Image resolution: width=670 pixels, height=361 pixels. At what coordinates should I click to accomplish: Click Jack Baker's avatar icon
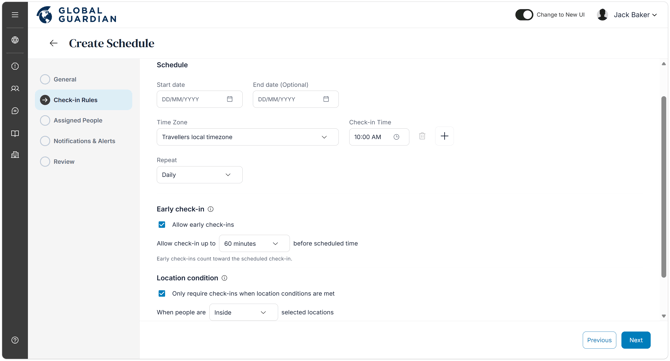coord(602,15)
